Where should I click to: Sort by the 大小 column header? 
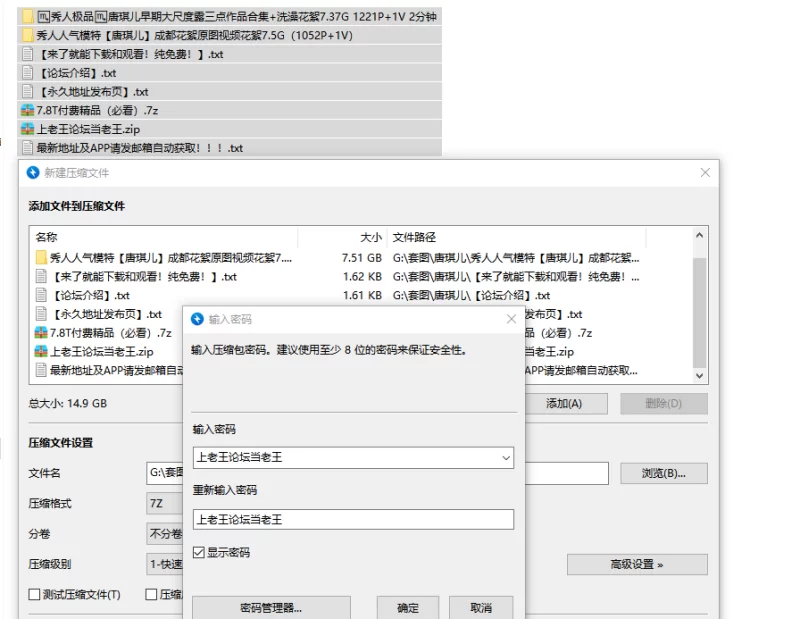tap(370, 238)
